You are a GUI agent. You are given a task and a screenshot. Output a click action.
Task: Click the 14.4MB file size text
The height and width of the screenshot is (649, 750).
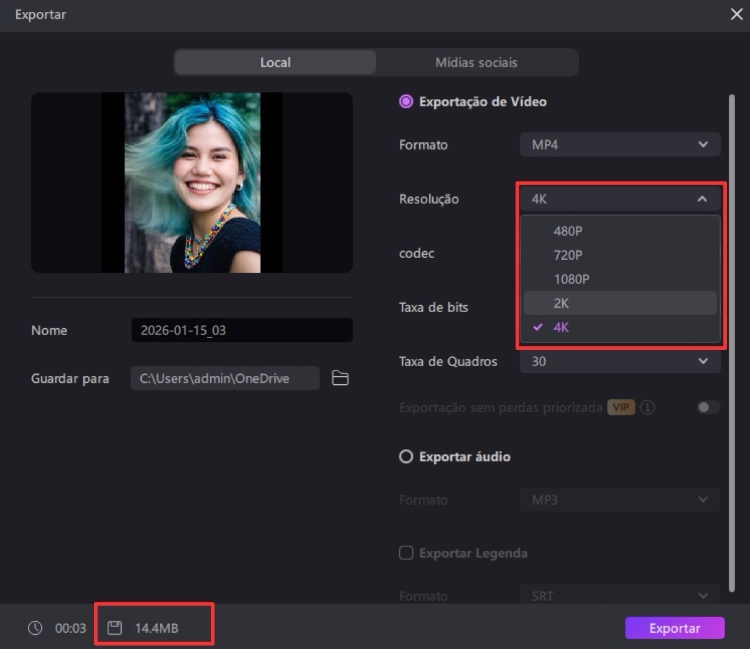pos(156,628)
